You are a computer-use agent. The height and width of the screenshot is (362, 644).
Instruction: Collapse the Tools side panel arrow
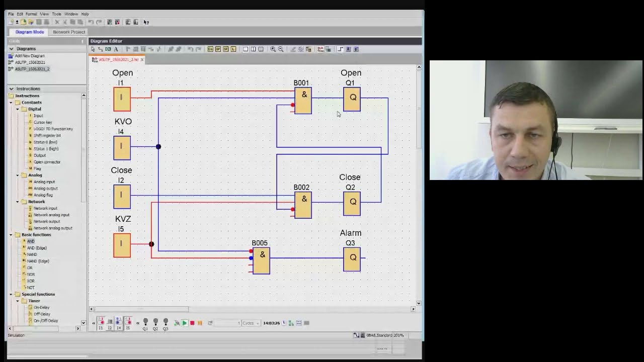click(83, 41)
